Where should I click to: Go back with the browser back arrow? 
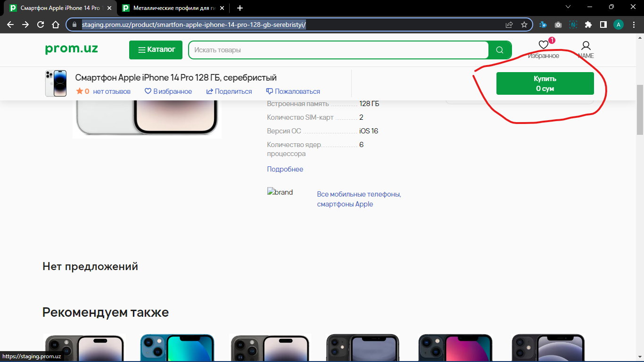10,25
